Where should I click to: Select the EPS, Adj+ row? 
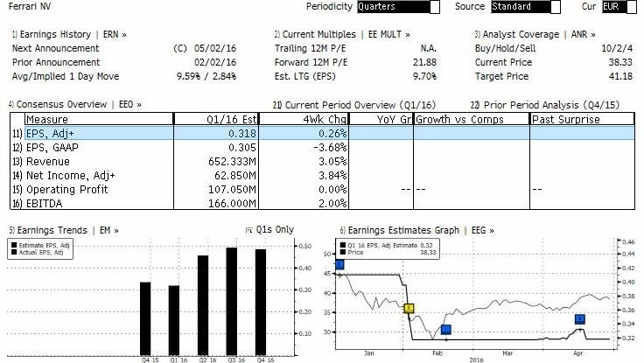[x=322, y=134]
